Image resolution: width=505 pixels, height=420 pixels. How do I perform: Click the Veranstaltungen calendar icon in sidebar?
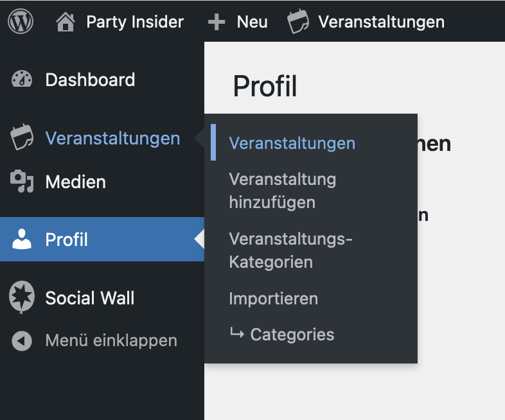22,137
